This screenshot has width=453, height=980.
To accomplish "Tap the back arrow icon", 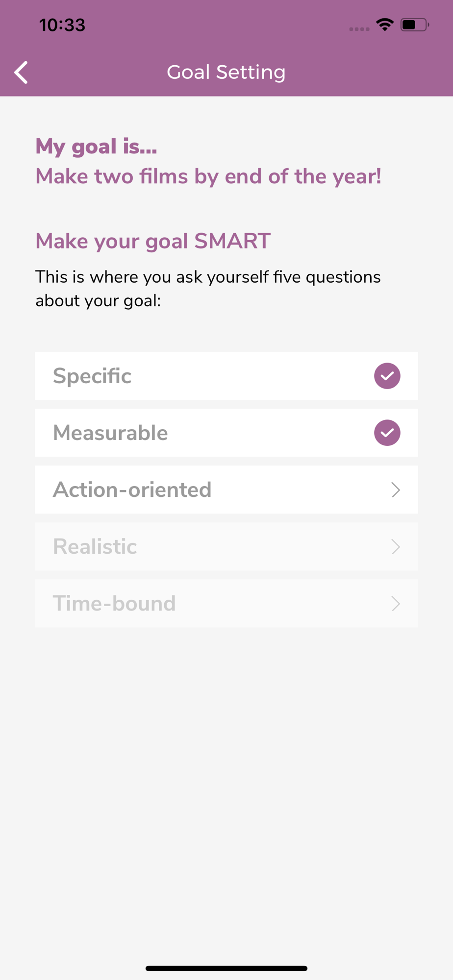I will pyautogui.click(x=21, y=73).
